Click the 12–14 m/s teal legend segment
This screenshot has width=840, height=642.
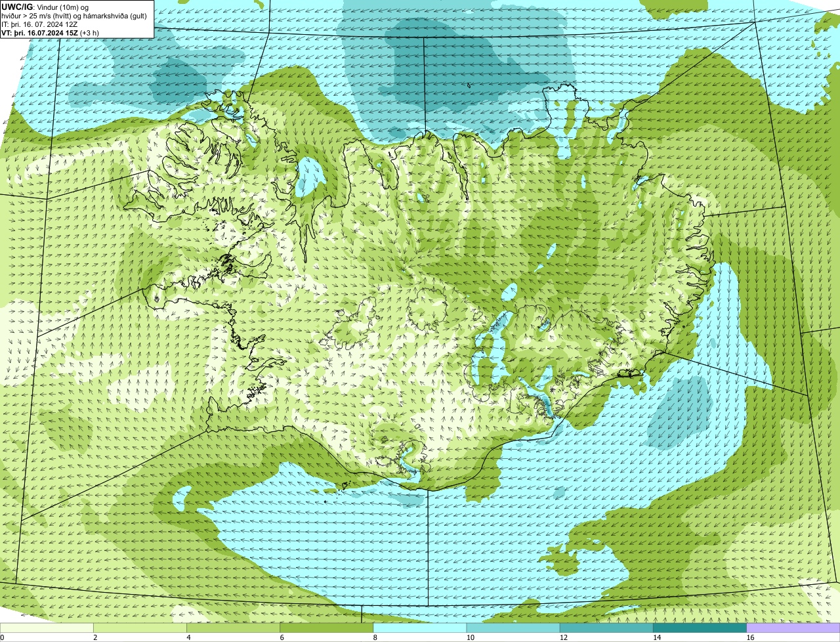tap(606, 628)
